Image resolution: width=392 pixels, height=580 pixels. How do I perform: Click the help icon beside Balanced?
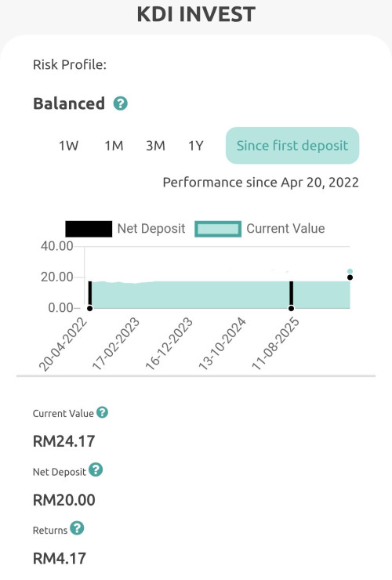tap(120, 103)
